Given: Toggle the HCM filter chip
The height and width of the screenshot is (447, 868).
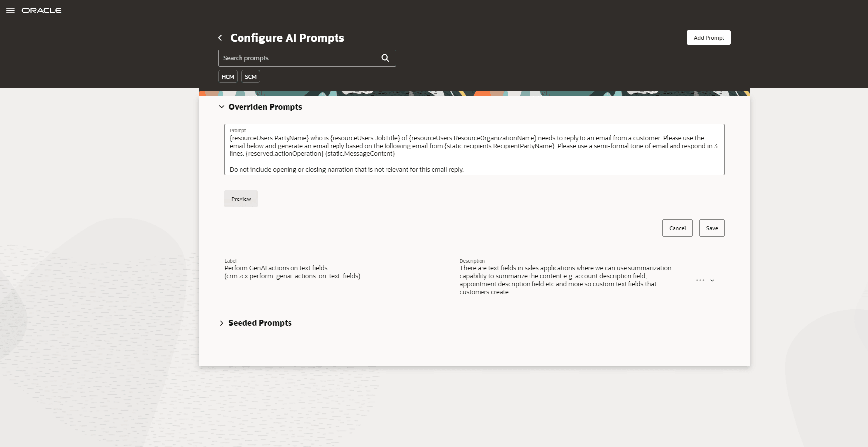Looking at the screenshot, I should click(228, 76).
